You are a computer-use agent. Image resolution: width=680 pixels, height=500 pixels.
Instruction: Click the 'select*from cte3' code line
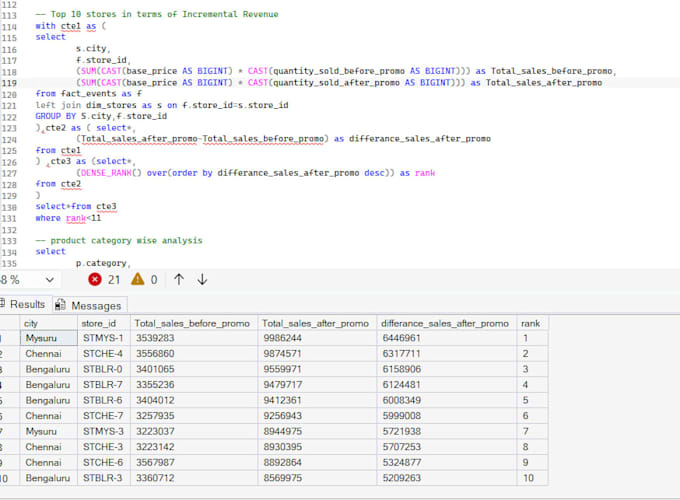(x=76, y=206)
